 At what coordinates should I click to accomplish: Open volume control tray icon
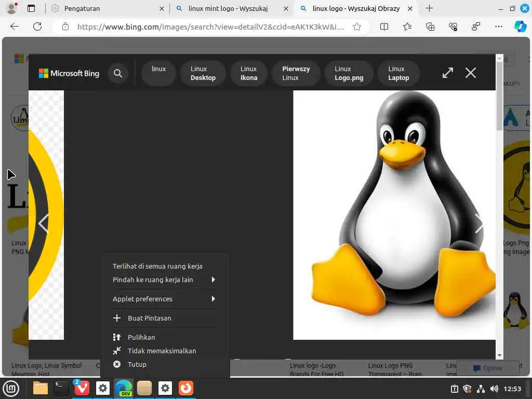click(x=494, y=389)
